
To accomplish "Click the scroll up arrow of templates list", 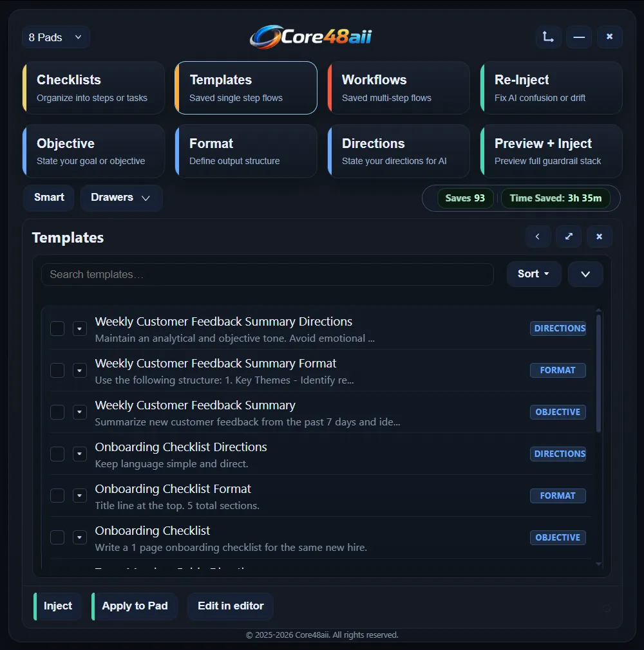I will tap(598, 310).
